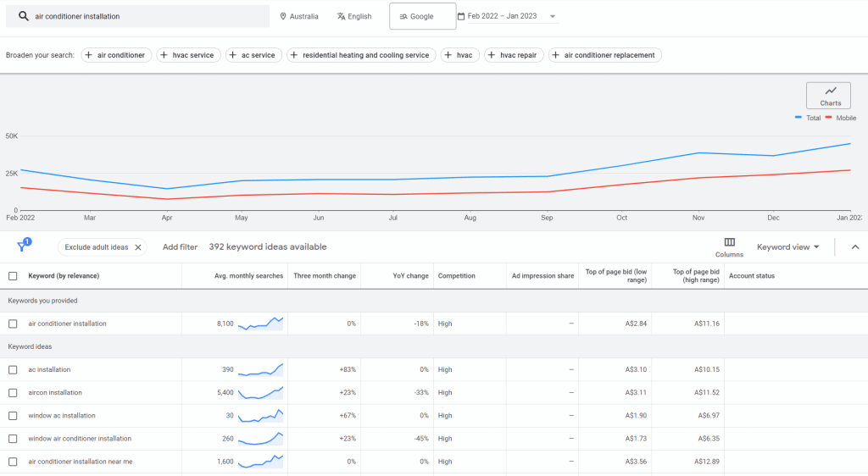Toggle the Mobile red legend swatch
This screenshot has height=476, width=868.
829,118
